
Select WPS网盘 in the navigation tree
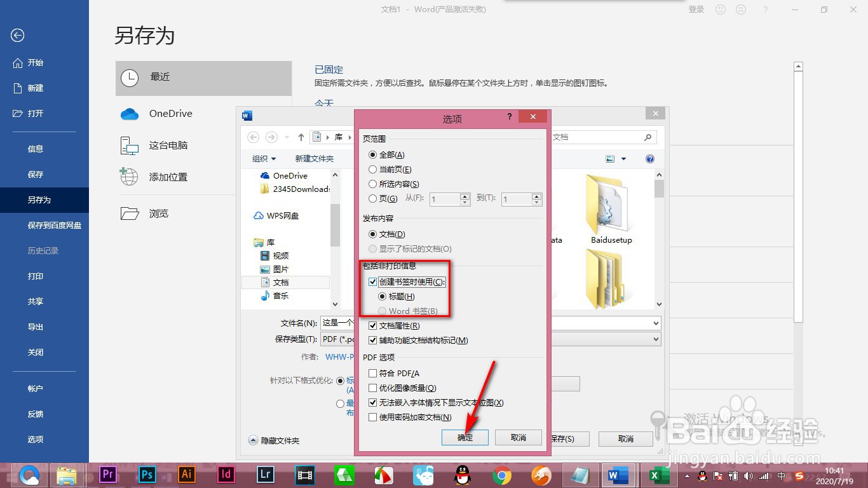pyautogui.click(x=276, y=215)
